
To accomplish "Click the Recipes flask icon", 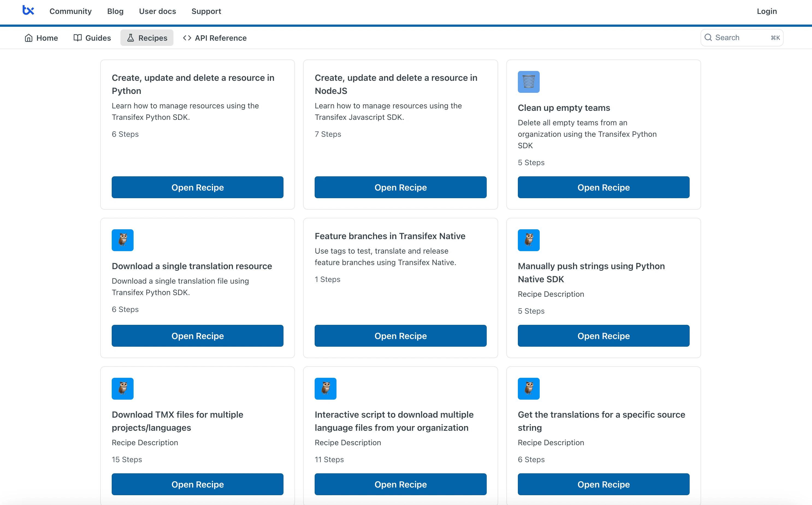I will coord(130,38).
